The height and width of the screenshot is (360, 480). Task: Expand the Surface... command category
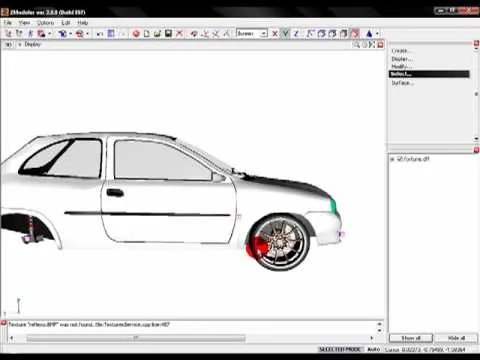pyautogui.click(x=403, y=83)
